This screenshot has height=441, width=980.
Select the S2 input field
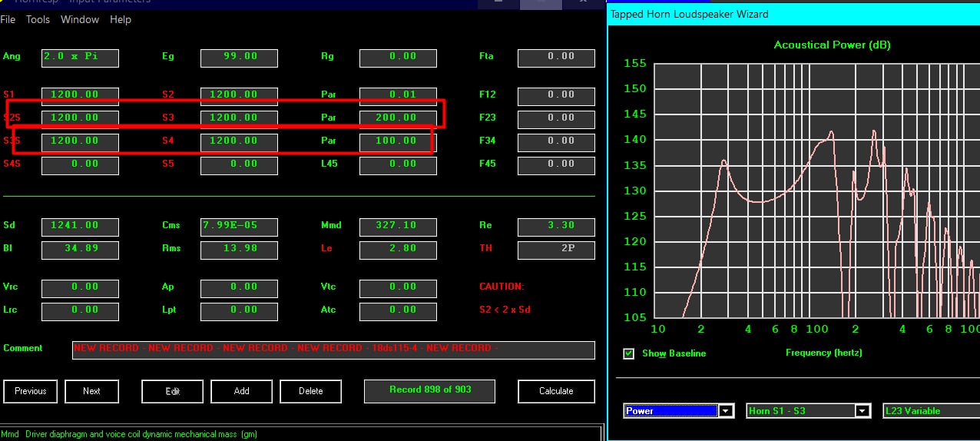[240, 96]
